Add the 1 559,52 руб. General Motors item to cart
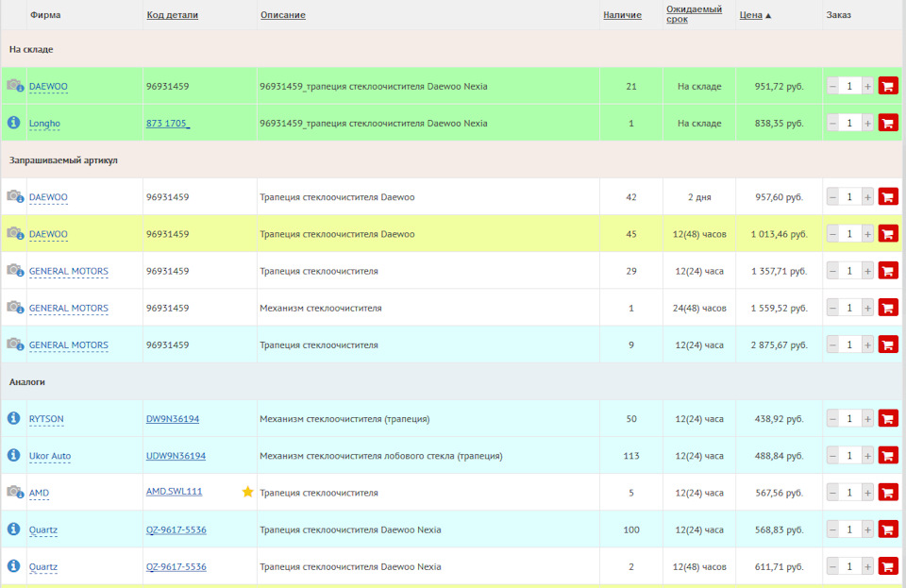The image size is (906, 588). (888, 308)
